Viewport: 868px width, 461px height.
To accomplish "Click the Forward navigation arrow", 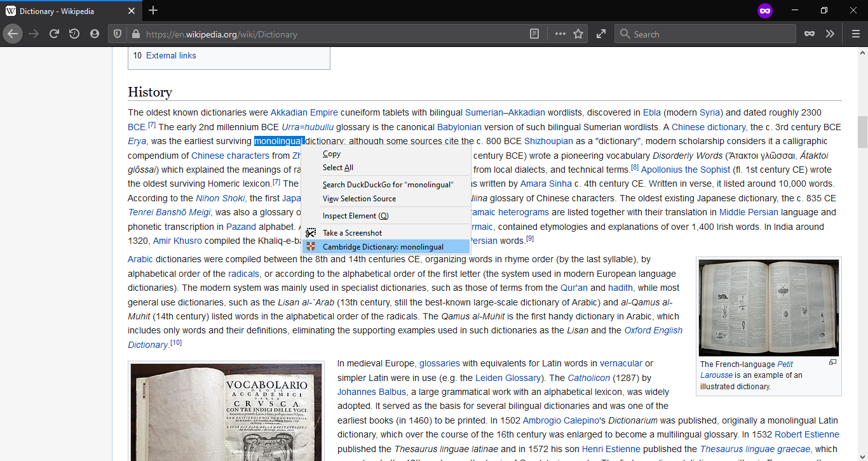I will pyautogui.click(x=34, y=34).
